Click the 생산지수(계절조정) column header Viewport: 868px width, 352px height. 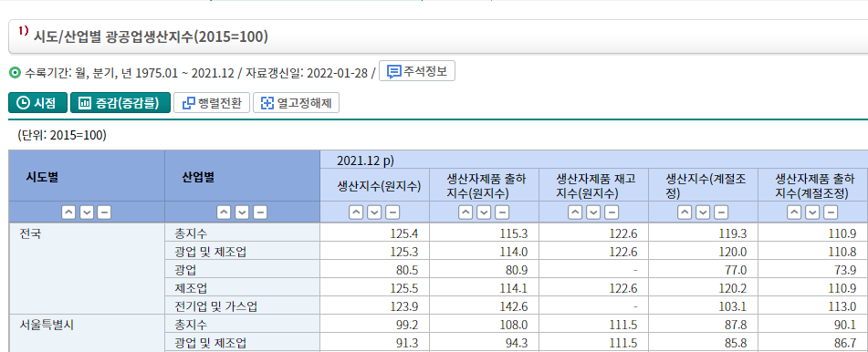point(704,186)
